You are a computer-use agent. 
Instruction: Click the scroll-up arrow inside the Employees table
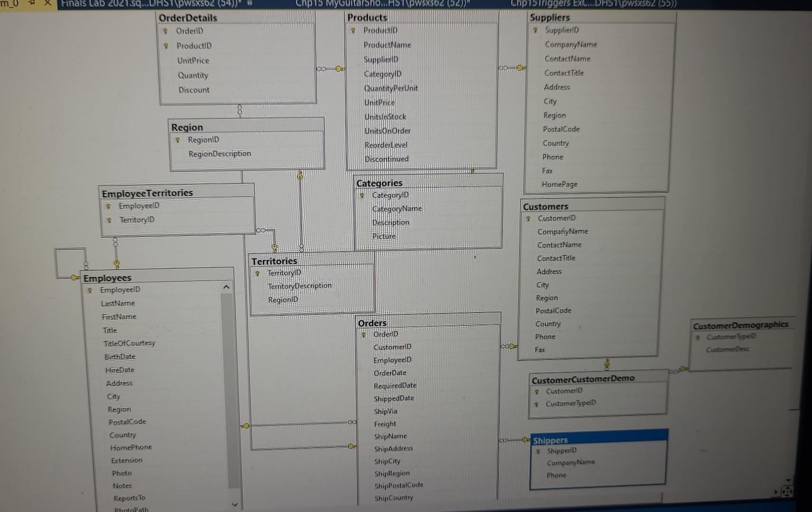pyautogui.click(x=226, y=288)
